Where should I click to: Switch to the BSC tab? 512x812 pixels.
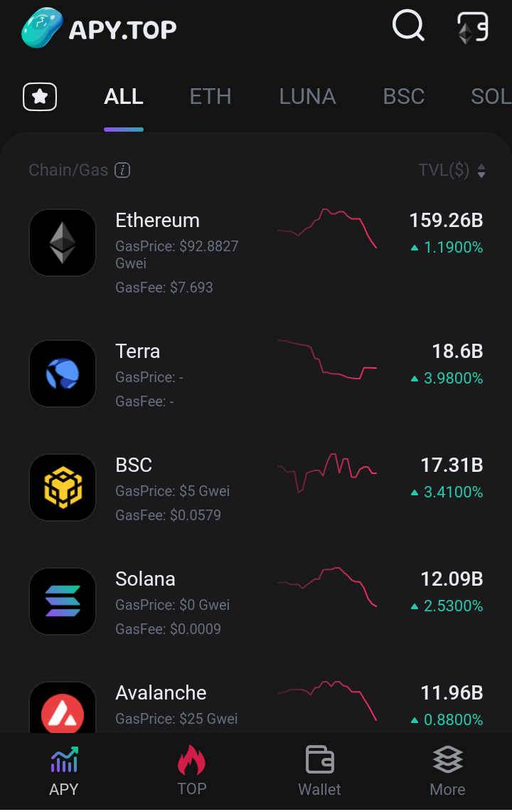404,97
